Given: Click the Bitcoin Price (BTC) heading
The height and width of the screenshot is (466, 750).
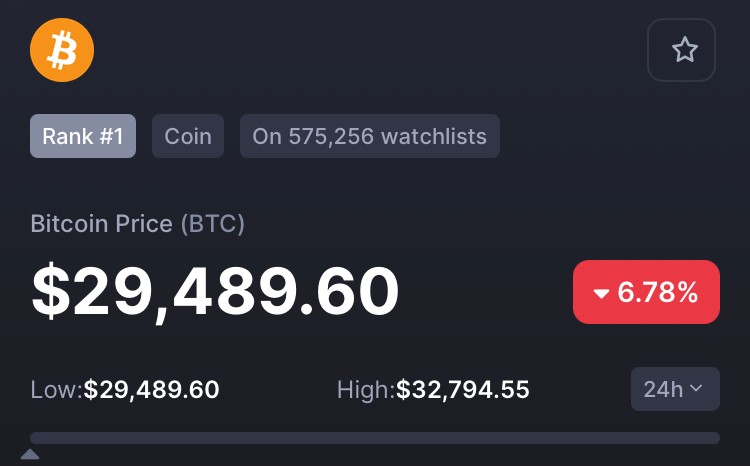Looking at the screenshot, I should [x=138, y=223].
